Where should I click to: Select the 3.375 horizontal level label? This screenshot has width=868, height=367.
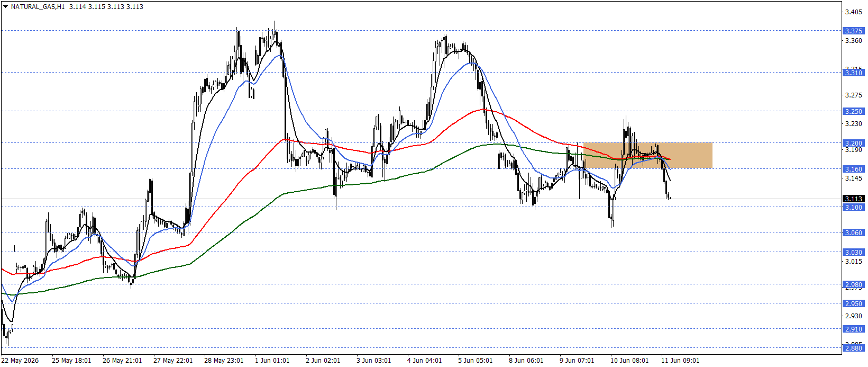coord(853,31)
